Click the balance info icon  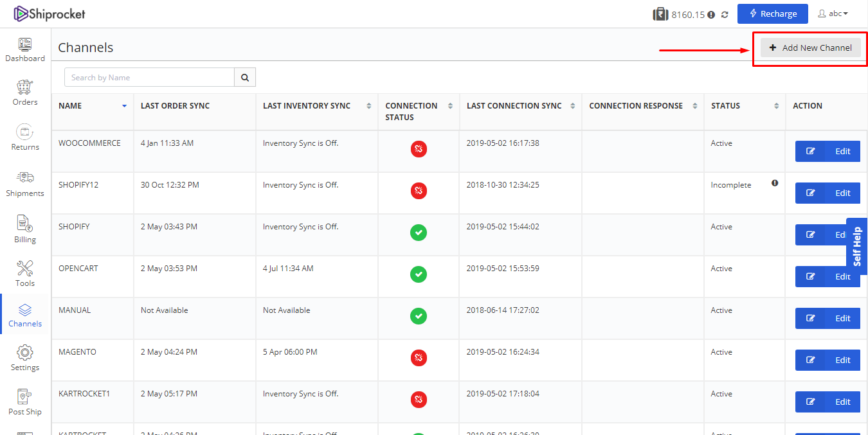[711, 14]
